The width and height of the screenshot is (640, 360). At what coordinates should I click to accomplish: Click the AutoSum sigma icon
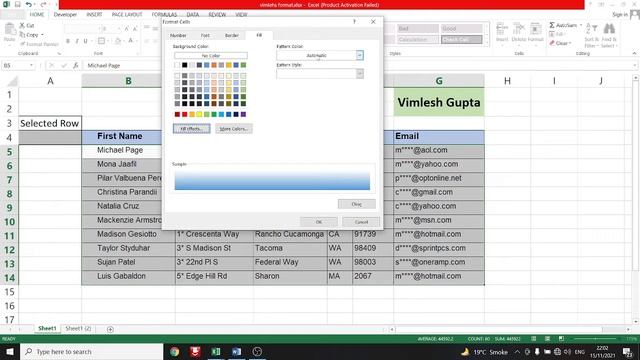552,25
